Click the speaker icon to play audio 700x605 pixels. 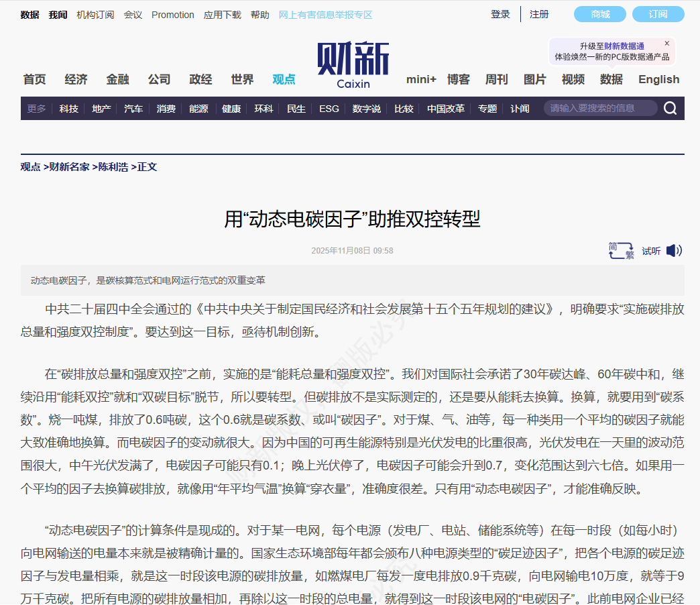click(673, 250)
